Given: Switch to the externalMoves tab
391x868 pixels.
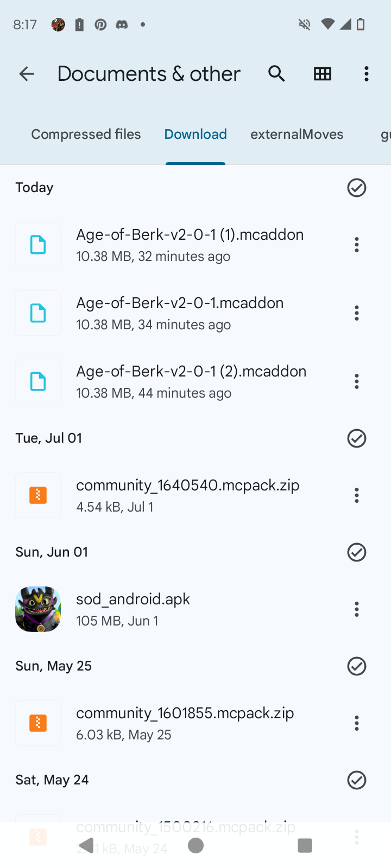Looking at the screenshot, I should pyautogui.click(x=297, y=135).
